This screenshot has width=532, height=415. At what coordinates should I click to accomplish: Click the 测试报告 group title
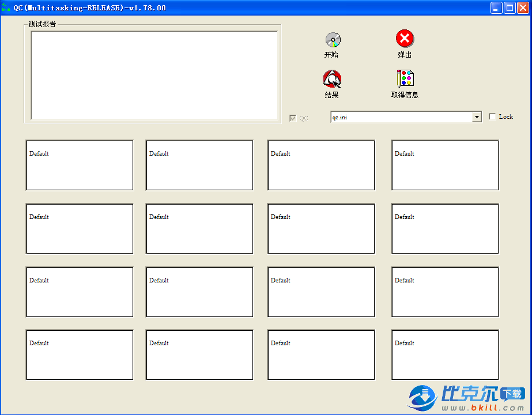(x=42, y=24)
